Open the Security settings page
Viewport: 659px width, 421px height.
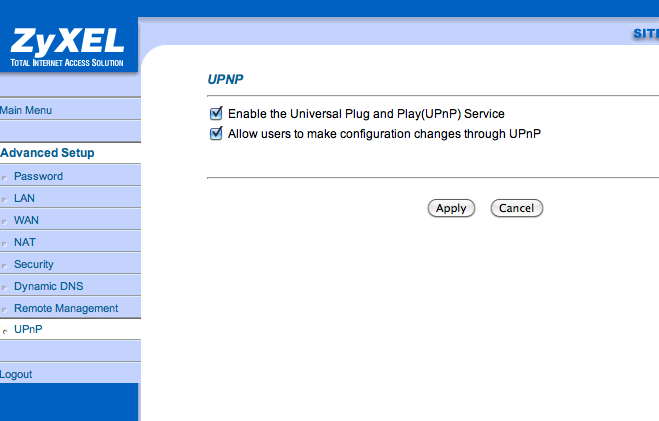coord(34,264)
